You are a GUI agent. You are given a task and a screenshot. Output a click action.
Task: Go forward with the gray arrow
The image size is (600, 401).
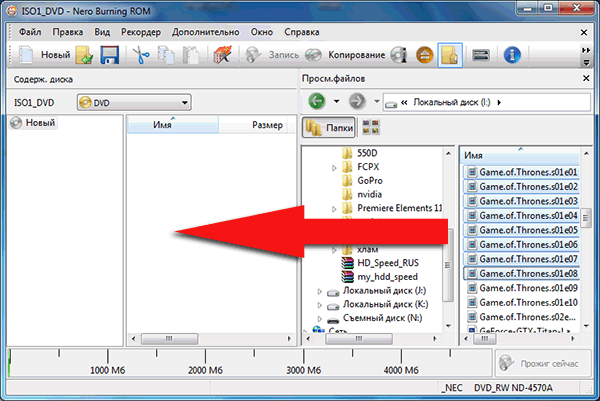pyautogui.click(x=357, y=101)
